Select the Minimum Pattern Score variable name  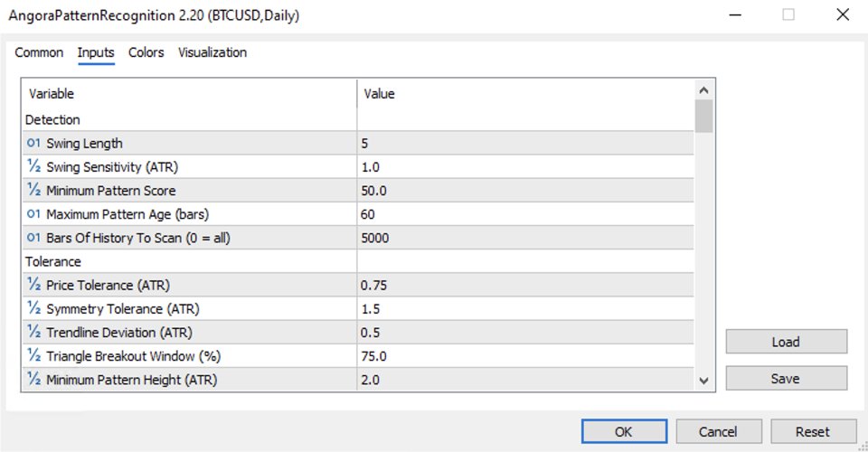tap(110, 191)
